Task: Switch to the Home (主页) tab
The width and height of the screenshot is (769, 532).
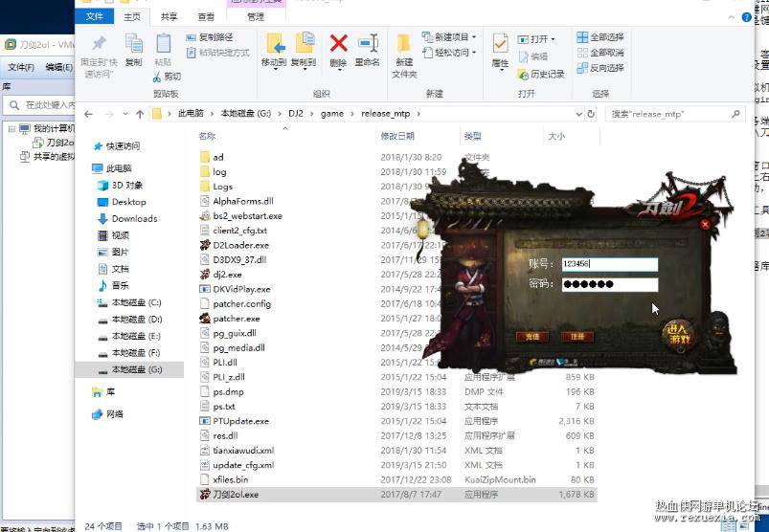Action: pyautogui.click(x=132, y=16)
